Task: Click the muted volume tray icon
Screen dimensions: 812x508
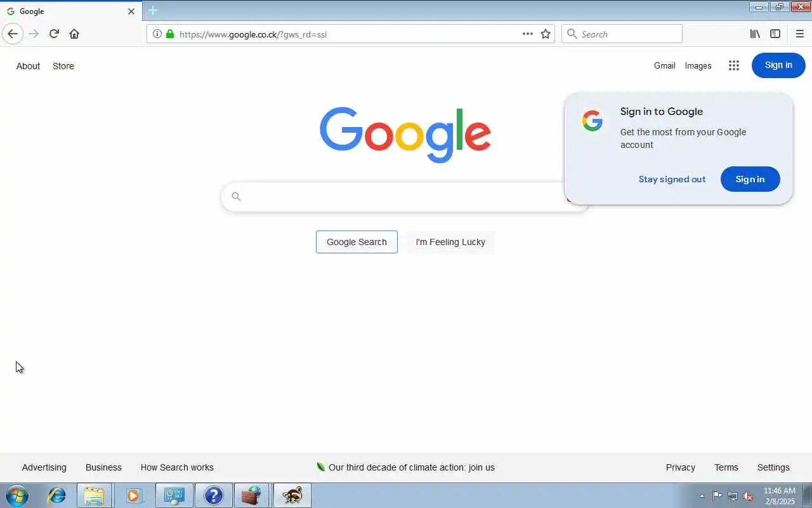Action: 749,496
